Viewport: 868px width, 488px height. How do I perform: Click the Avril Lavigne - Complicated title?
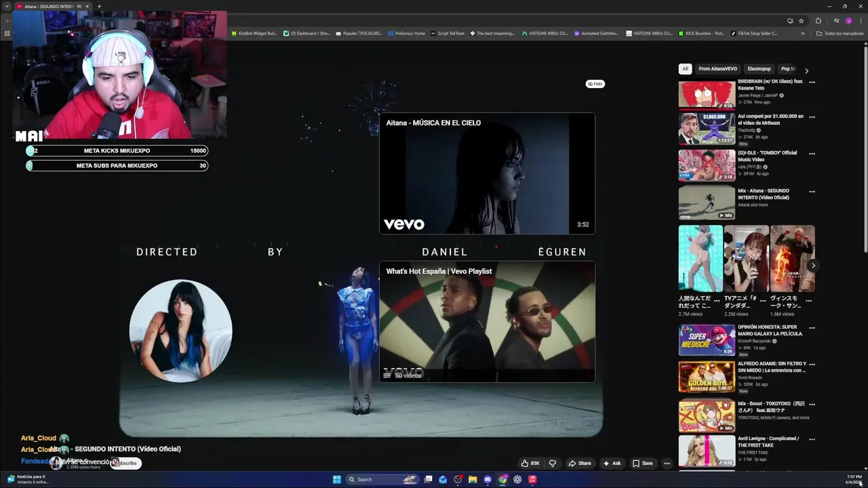point(768,442)
